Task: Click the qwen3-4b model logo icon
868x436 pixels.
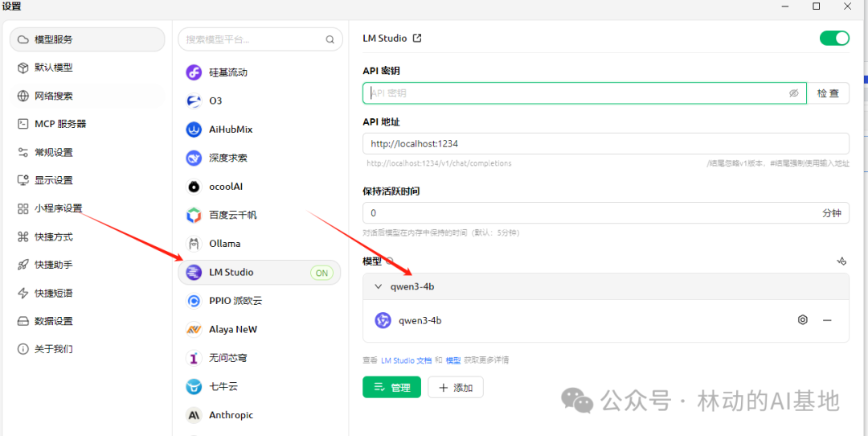Action: coord(383,320)
